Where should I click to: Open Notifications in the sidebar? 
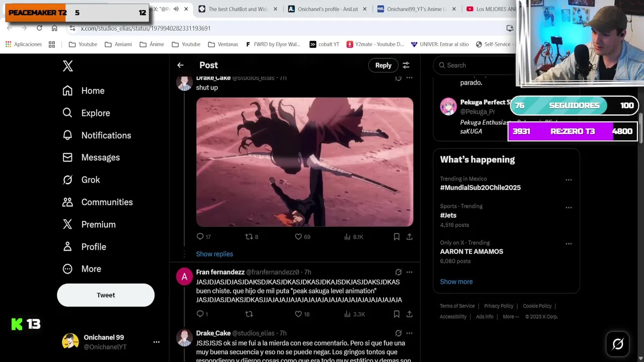(97, 135)
